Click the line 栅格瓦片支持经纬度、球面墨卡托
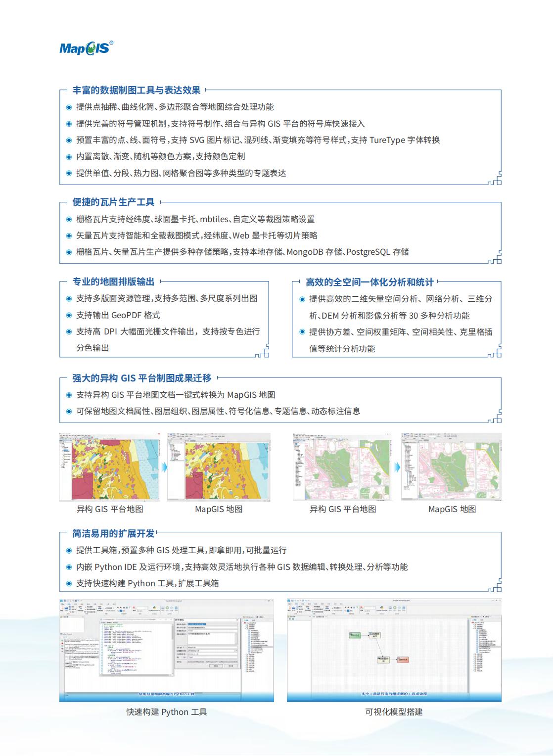This screenshot has height=756, width=553. pyautogui.click(x=195, y=219)
